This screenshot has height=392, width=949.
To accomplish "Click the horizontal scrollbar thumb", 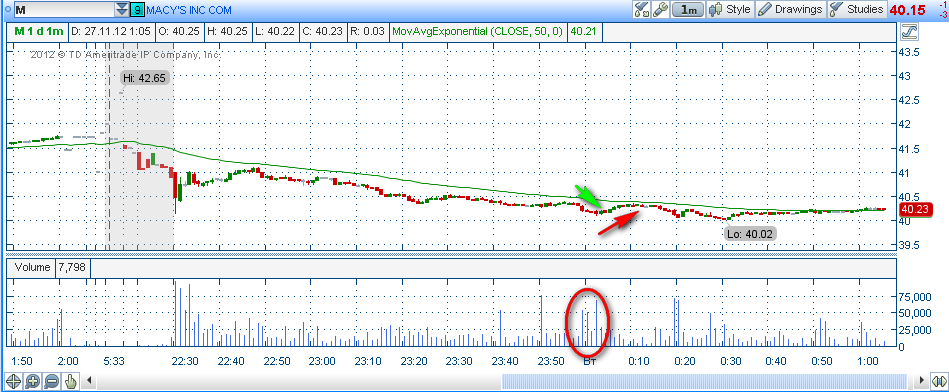I will [704, 381].
